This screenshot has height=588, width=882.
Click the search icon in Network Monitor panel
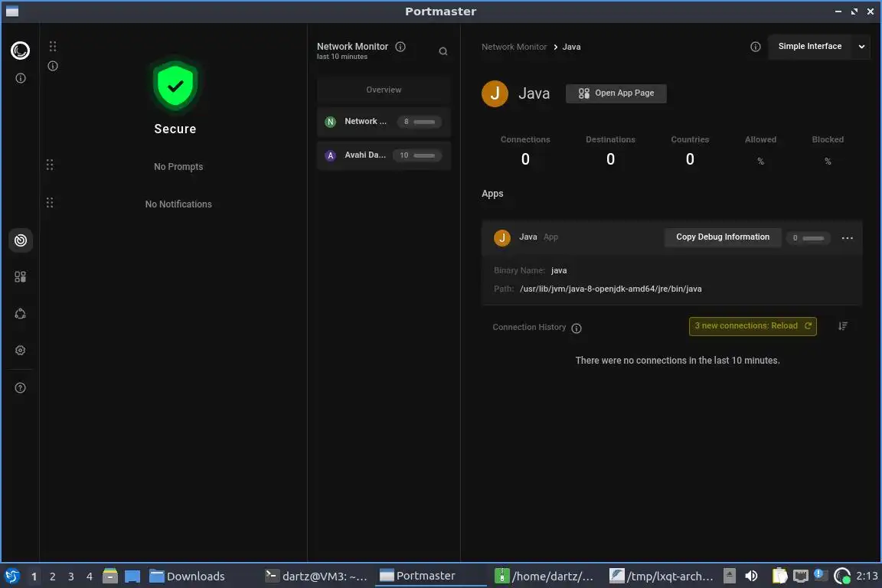[x=443, y=51]
